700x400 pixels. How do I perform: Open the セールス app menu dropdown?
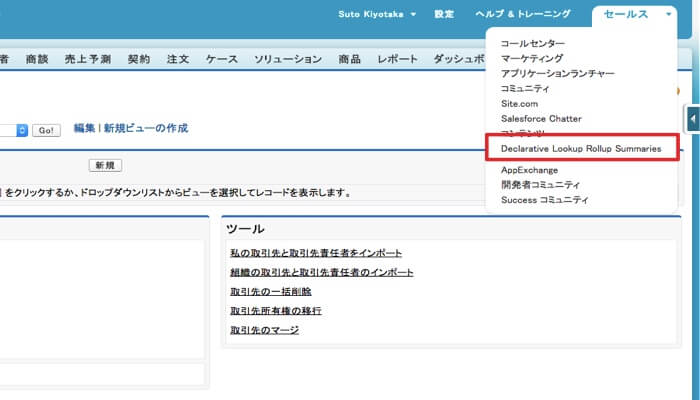[635, 15]
